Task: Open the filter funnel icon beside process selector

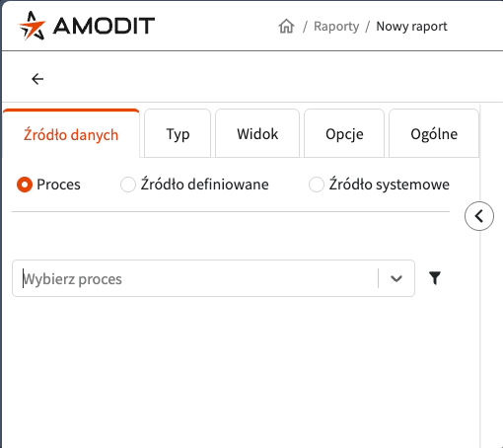Action: tap(435, 278)
